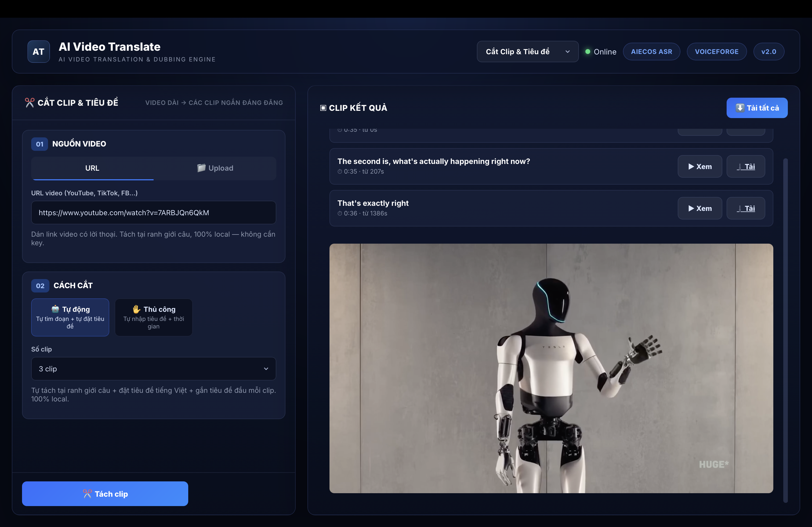Click the robot icon in Tự động option
This screenshot has width=812, height=527.
click(x=55, y=309)
